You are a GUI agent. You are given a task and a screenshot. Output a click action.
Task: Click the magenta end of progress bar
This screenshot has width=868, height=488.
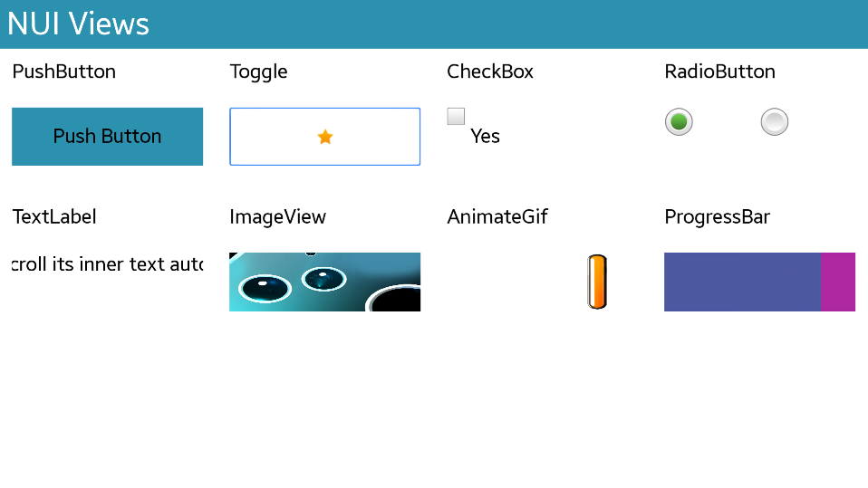[x=838, y=282]
